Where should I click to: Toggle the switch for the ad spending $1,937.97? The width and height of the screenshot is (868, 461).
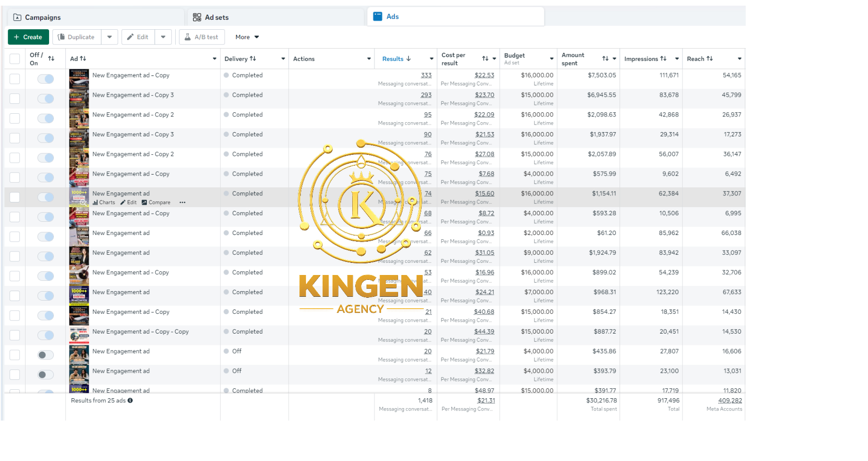[x=46, y=138]
